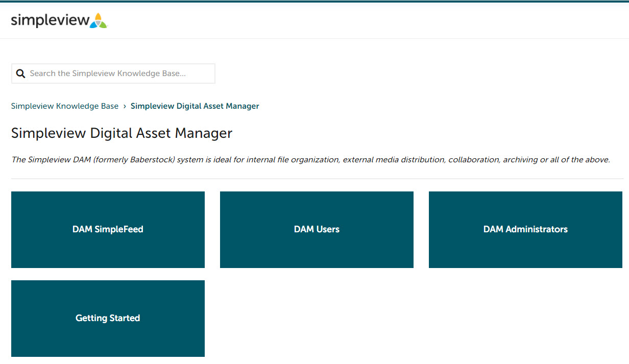Image resolution: width=629 pixels, height=364 pixels.
Task: Open the DAM Administrators category
Action: (x=525, y=230)
